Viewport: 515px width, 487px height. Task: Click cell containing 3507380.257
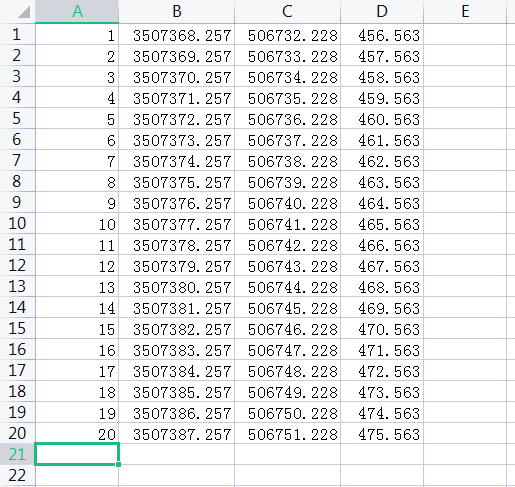pyautogui.click(x=177, y=286)
